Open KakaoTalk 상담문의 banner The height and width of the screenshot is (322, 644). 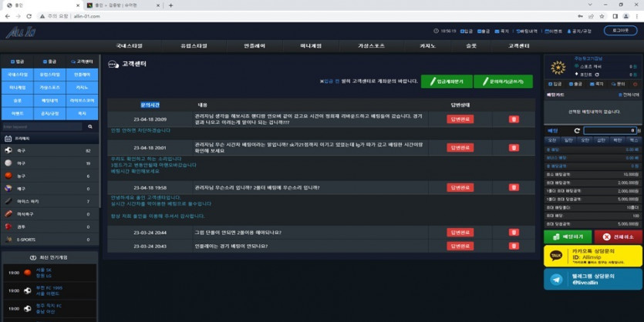(593, 255)
